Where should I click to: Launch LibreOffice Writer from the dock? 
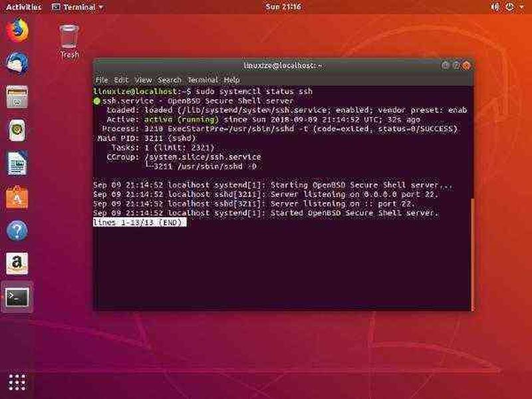pos(17,163)
